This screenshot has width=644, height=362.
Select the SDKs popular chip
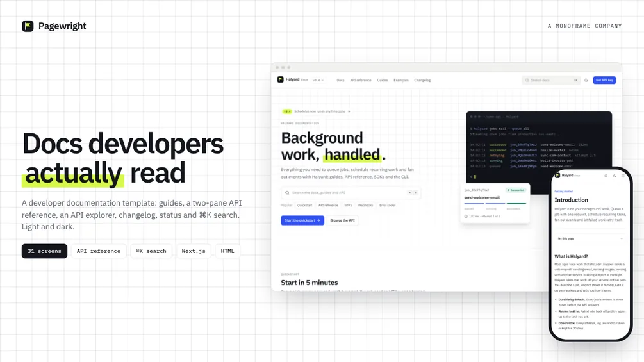tap(348, 205)
